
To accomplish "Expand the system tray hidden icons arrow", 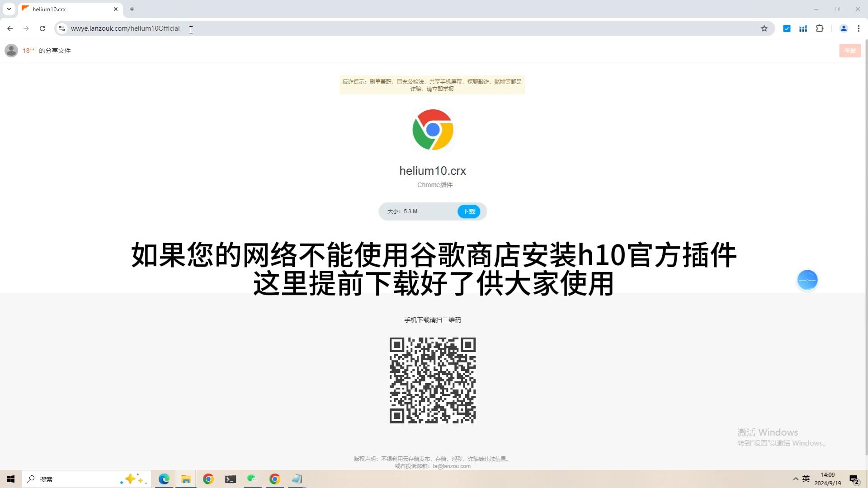I will coord(796,479).
